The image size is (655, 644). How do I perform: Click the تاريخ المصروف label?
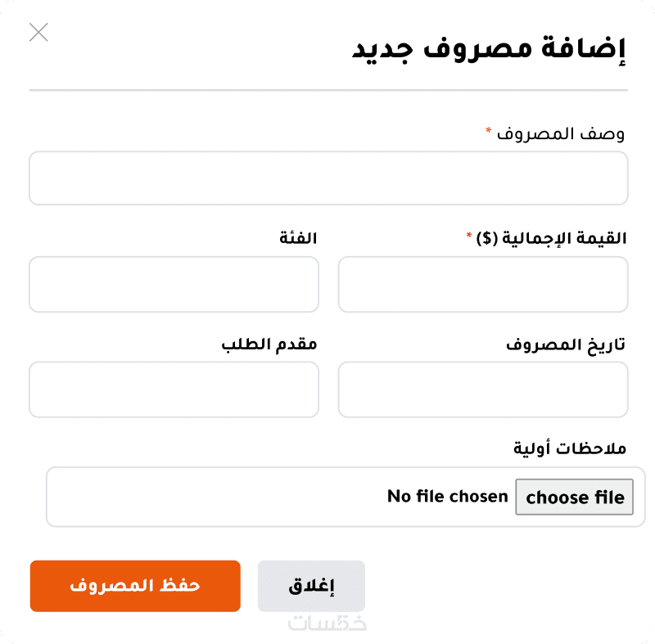565,344
